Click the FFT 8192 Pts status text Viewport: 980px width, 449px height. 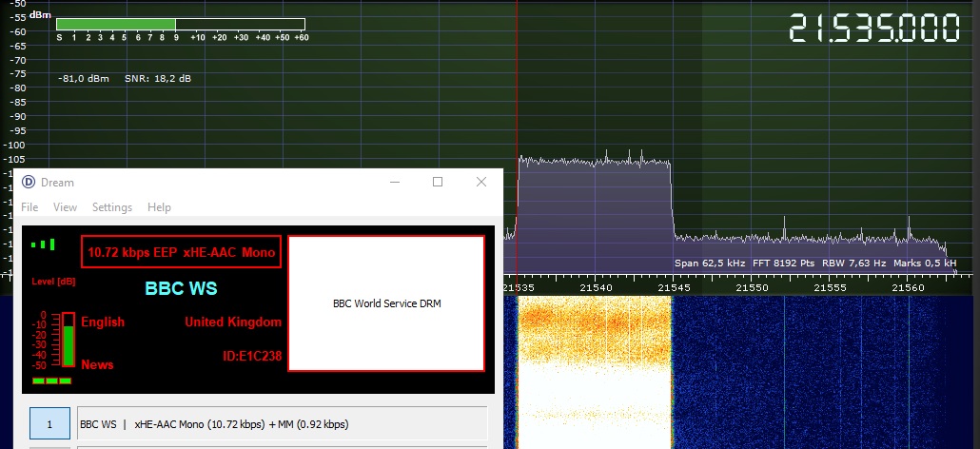pos(783,264)
